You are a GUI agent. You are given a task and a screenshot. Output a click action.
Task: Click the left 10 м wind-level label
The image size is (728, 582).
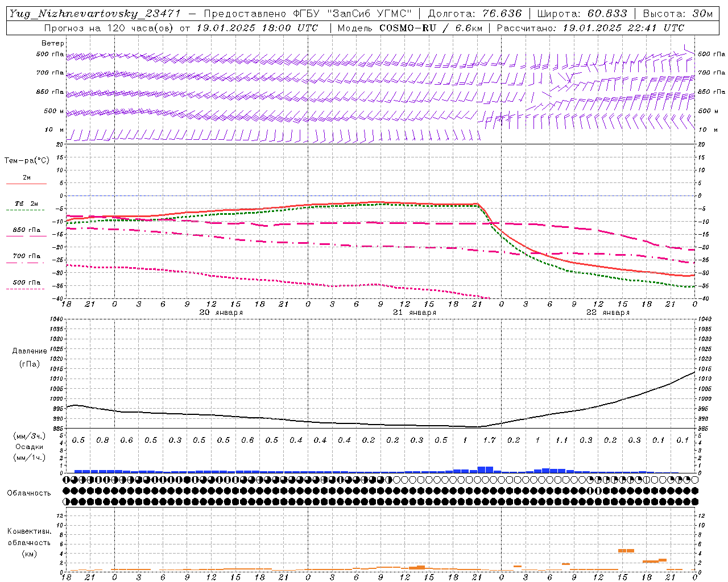tap(54, 130)
